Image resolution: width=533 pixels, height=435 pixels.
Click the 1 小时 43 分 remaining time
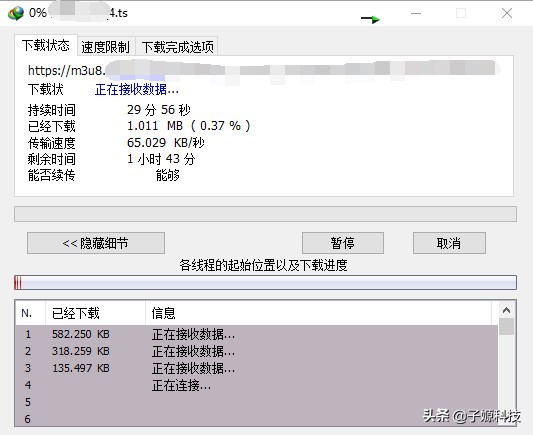(161, 159)
